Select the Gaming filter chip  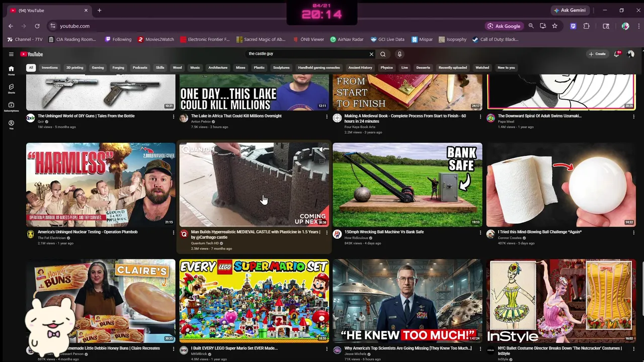98,67
